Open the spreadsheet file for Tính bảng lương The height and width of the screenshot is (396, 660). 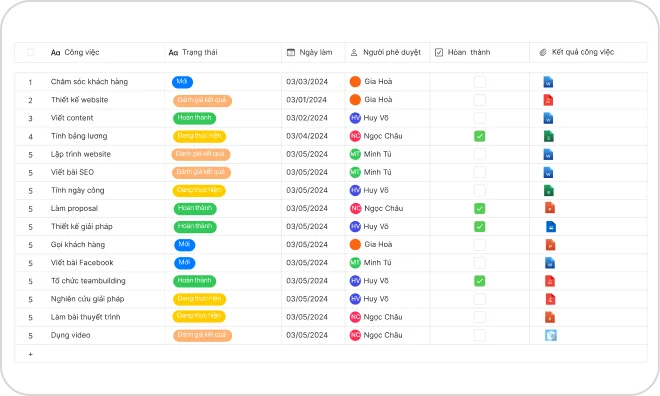click(548, 136)
